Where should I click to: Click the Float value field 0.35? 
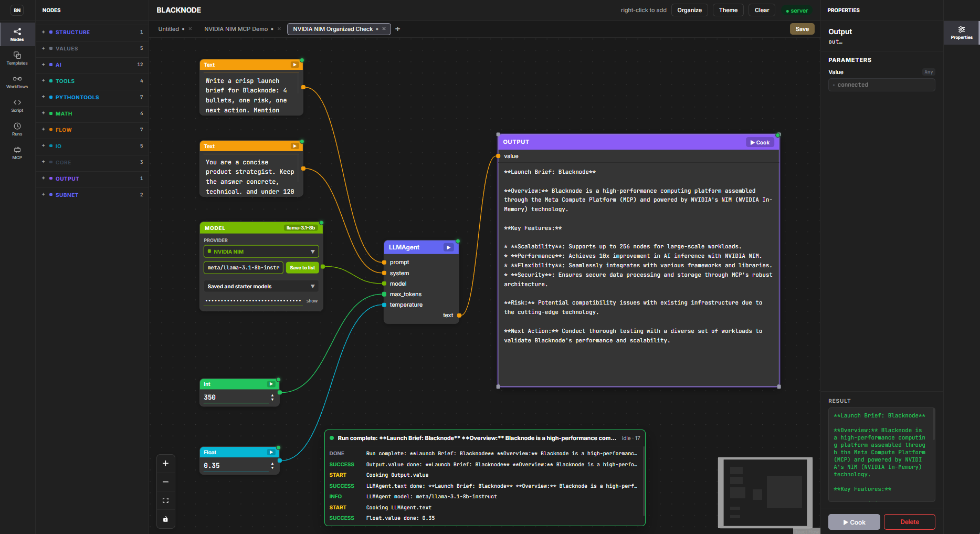[236, 466]
